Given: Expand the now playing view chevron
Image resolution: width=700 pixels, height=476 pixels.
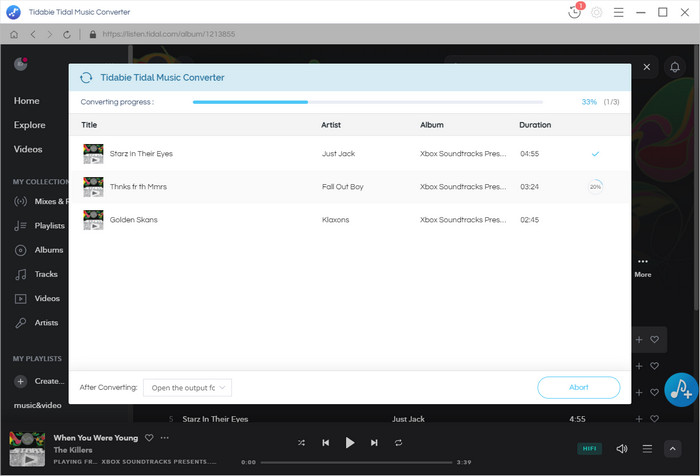Looking at the screenshot, I should pyautogui.click(x=673, y=449).
